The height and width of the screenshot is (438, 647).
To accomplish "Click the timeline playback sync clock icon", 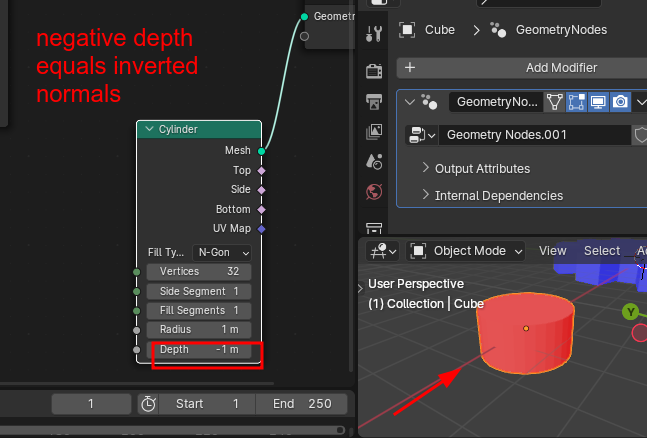I will (x=148, y=404).
